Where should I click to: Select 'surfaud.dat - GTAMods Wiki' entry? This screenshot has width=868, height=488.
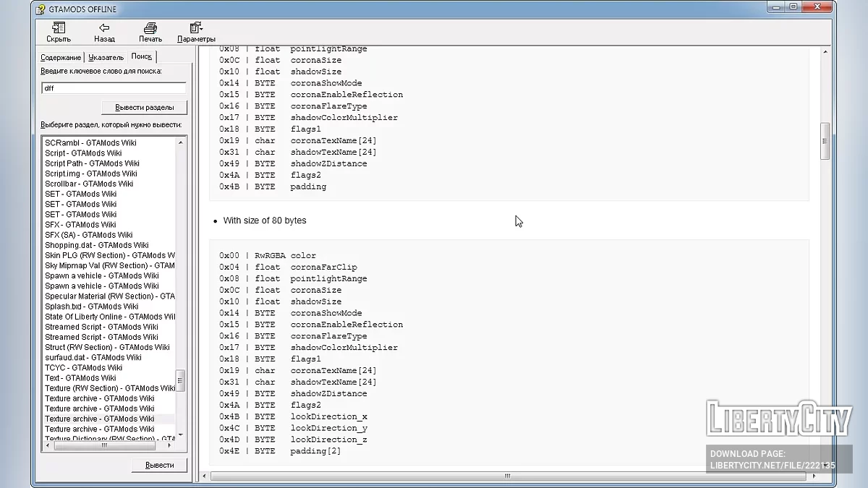click(x=93, y=357)
